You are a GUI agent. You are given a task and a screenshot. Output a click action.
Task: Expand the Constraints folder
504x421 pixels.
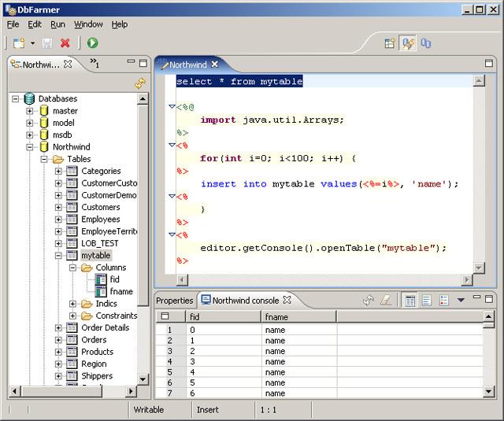pos(72,316)
